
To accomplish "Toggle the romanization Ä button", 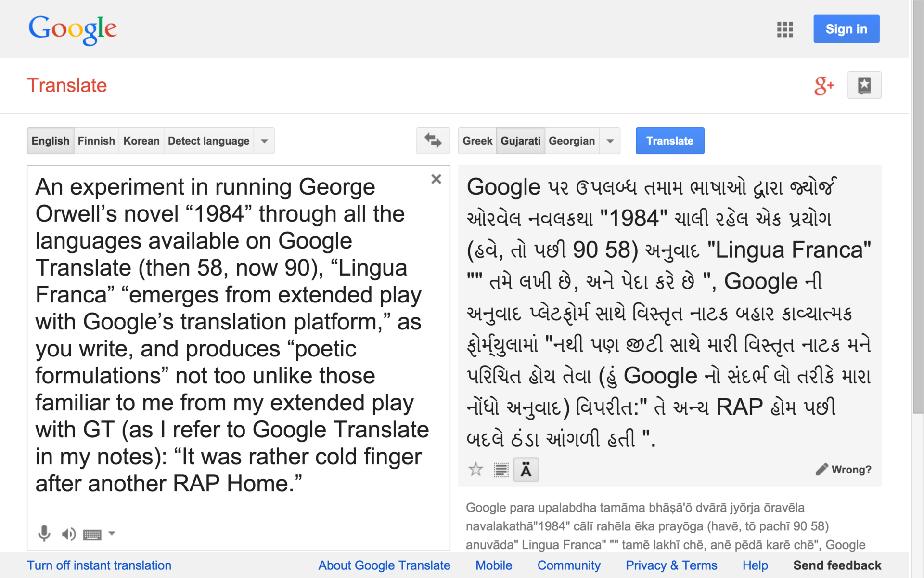I will coord(526,470).
